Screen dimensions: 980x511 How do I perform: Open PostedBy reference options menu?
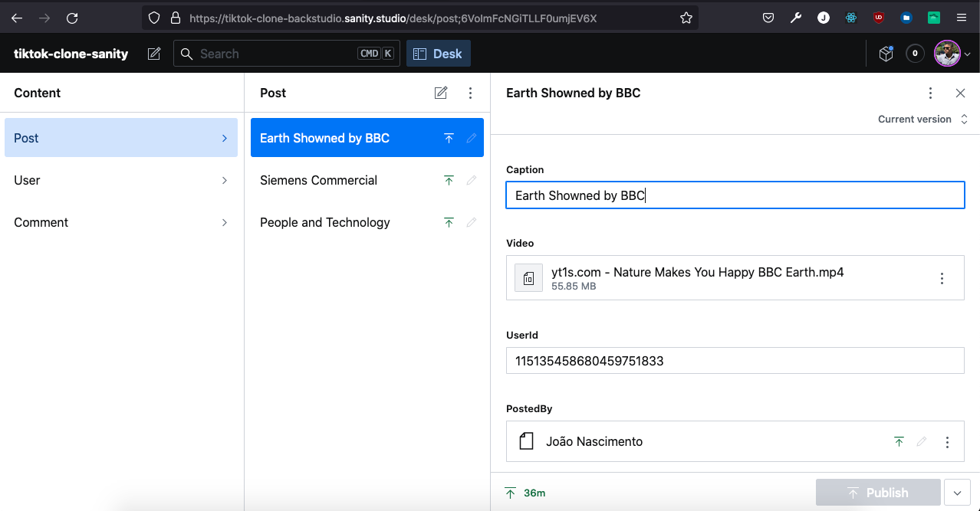coord(947,442)
